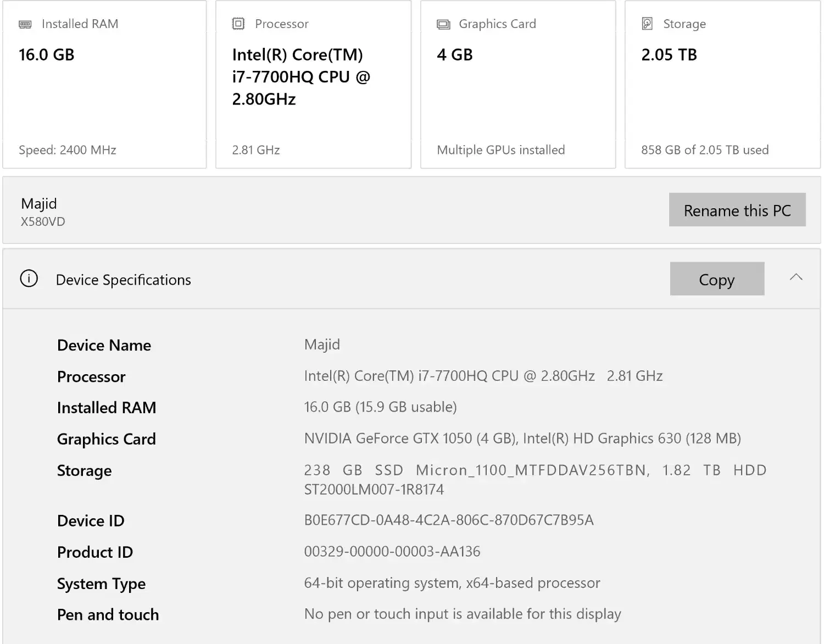This screenshot has height=644, width=824.
Task: Click the Product ID value text
Action: click(392, 552)
